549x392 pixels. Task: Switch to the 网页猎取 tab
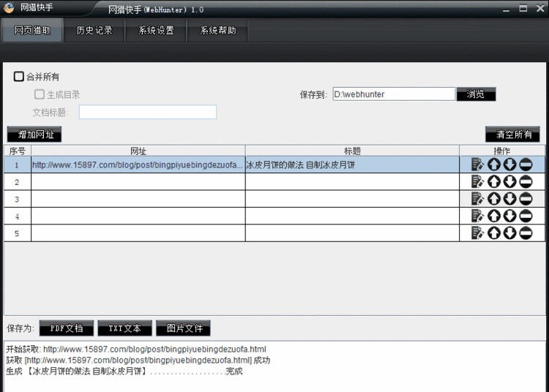[x=32, y=31]
